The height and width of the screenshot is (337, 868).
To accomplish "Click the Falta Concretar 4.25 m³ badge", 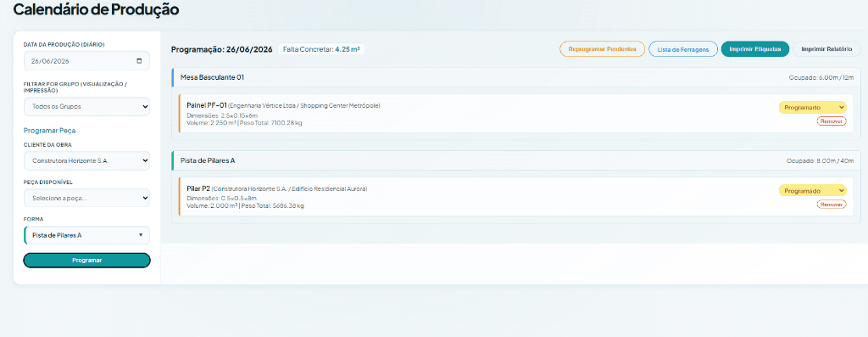I will pyautogui.click(x=321, y=49).
